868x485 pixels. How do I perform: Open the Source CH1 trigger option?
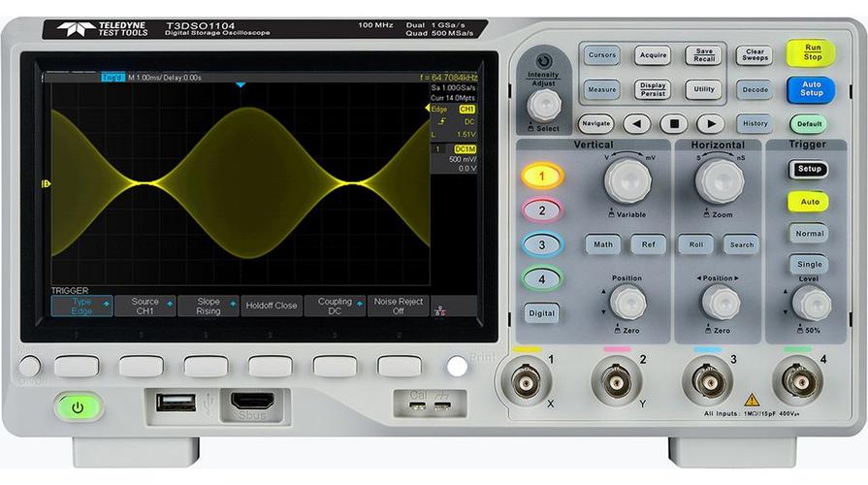[x=145, y=307]
